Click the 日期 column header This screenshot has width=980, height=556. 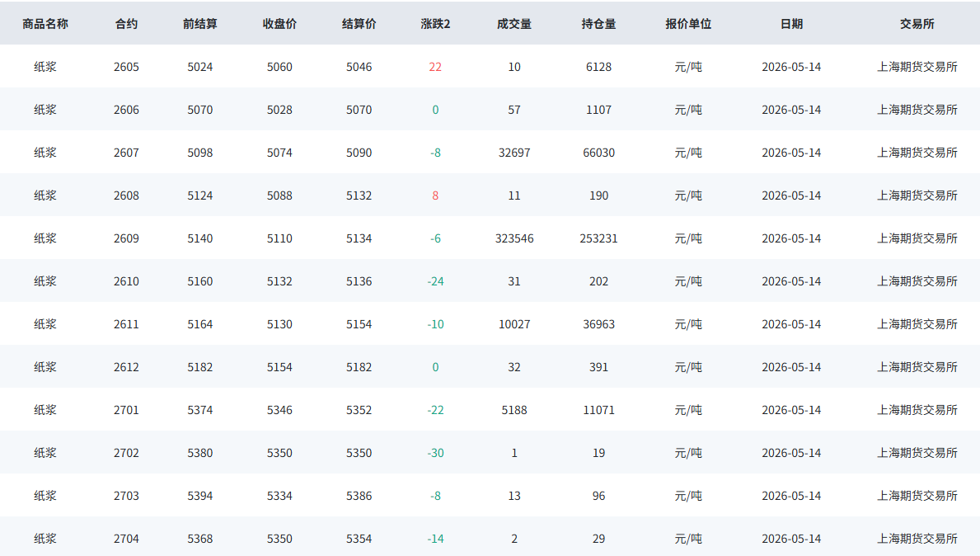tap(791, 24)
